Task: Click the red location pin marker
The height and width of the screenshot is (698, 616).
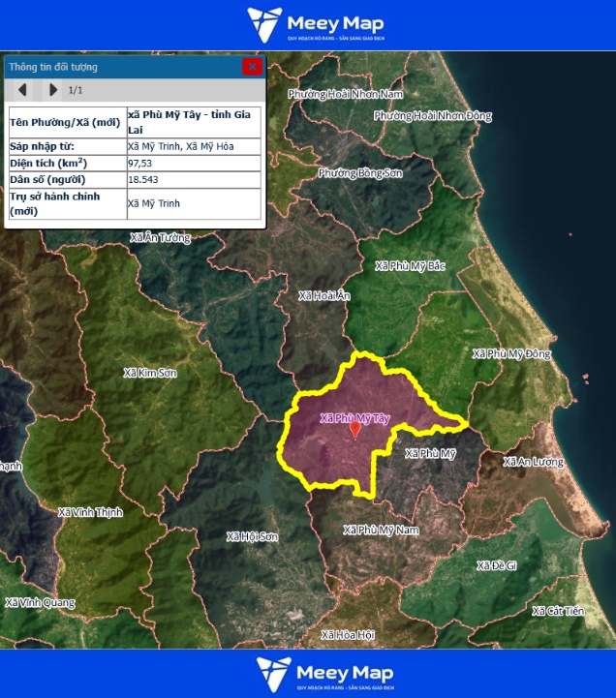Action: (355, 430)
